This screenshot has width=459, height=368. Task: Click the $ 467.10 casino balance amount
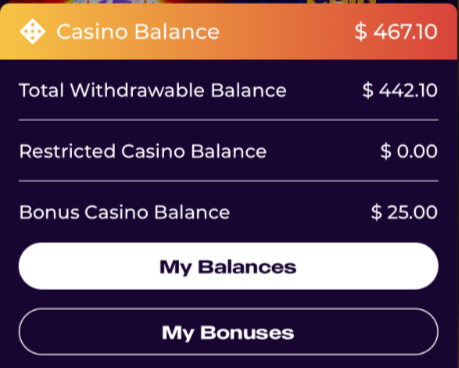(x=396, y=32)
